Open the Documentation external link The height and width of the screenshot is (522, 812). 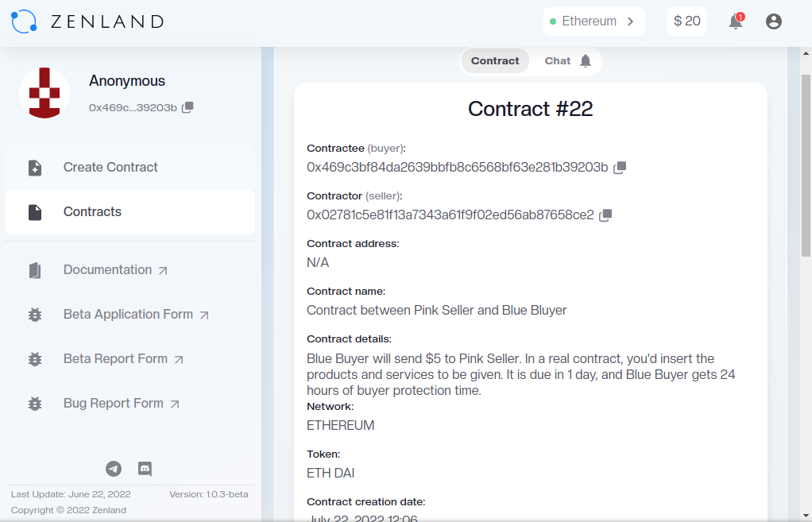130,270
